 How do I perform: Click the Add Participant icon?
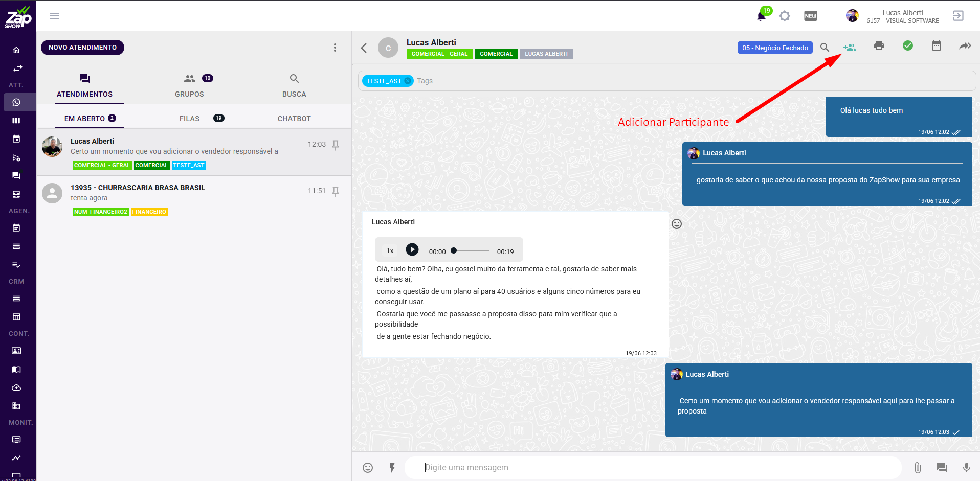point(850,47)
